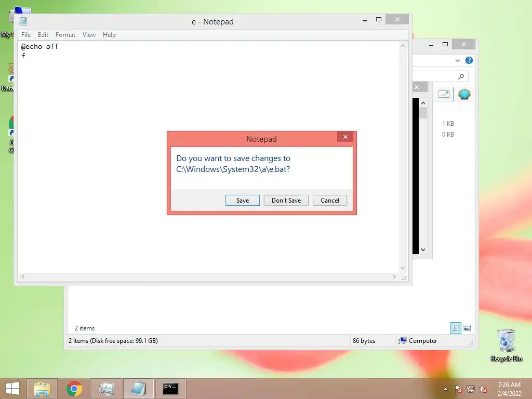532x399 pixels.
Task: Choose Don't Save in the dialog
Action: [286, 200]
